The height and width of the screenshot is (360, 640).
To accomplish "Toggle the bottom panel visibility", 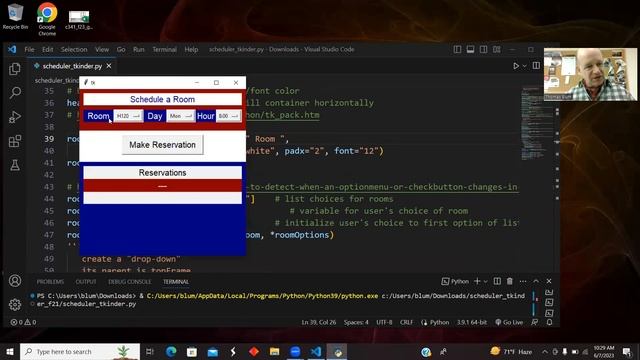I will [471, 49].
